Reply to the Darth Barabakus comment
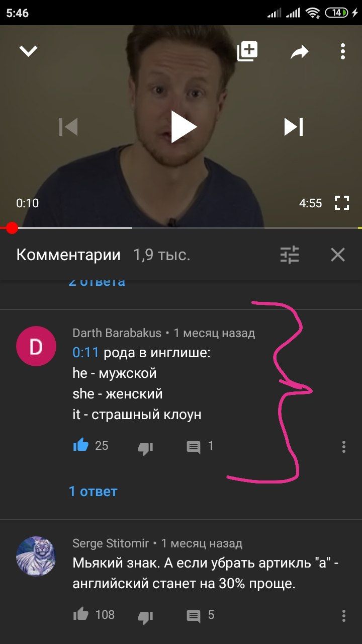The width and height of the screenshot is (362, 644). tap(194, 447)
